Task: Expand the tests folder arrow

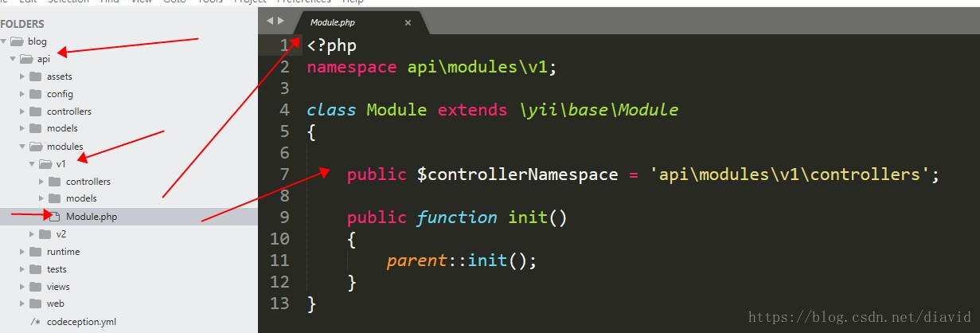Action: click(22, 269)
